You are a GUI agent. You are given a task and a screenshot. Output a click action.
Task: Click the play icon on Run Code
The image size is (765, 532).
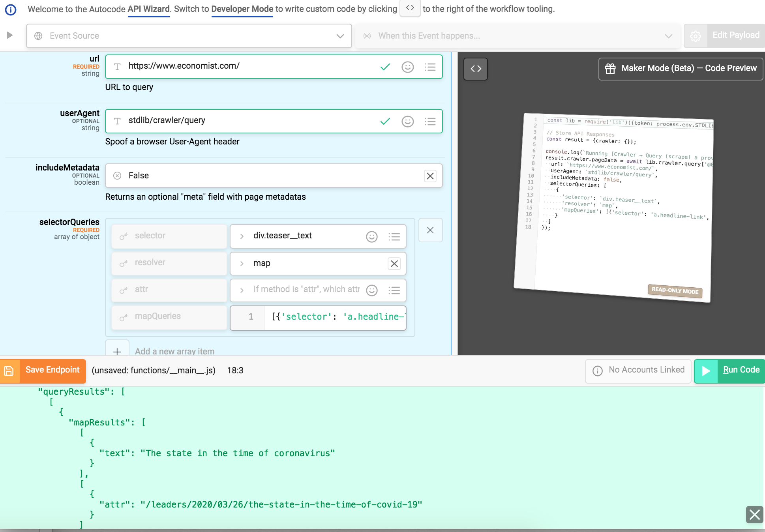(706, 371)
